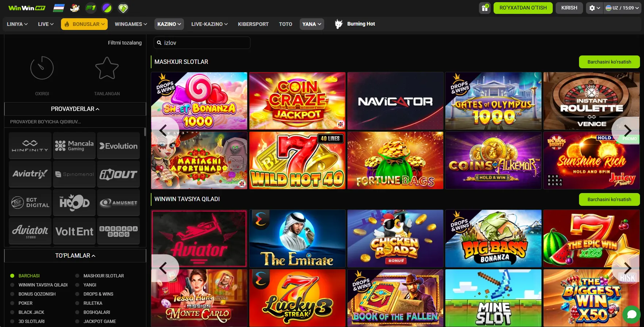Viewport: 644px width, 327px height.
Task: Expand the LIVE-KAZINO menu
Action: (210, 24)
